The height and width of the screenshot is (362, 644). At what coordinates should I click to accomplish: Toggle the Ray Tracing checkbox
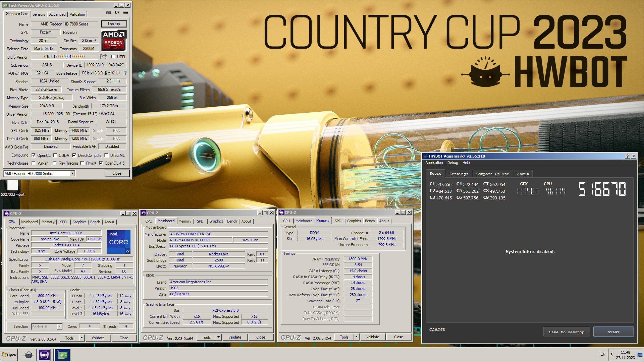tap(55, 163)
